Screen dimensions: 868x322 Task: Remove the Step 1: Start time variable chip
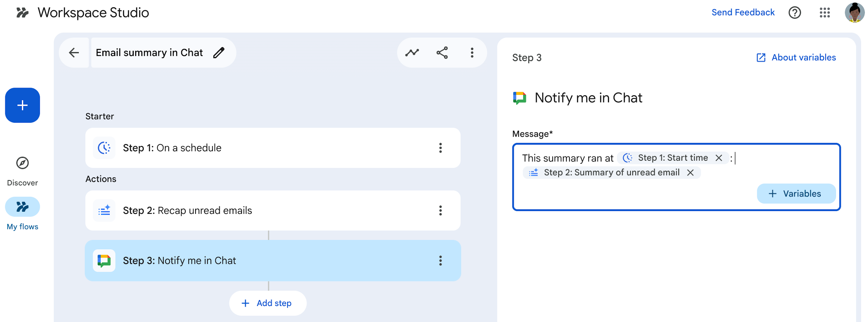[x=719, y=158]
